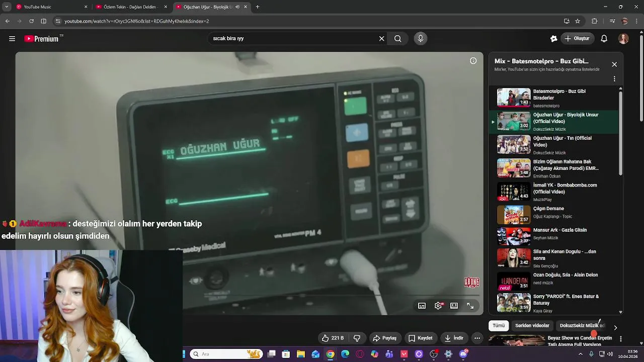Show hidden system tray icons

point(581,354)
